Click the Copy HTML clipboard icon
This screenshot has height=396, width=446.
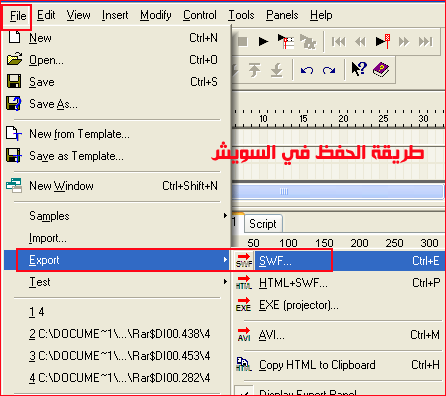(244, 364)
